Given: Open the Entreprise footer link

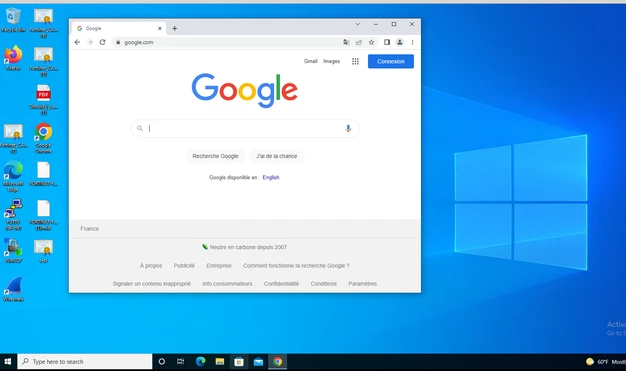Looking at the screenshot, I should 219,266.
